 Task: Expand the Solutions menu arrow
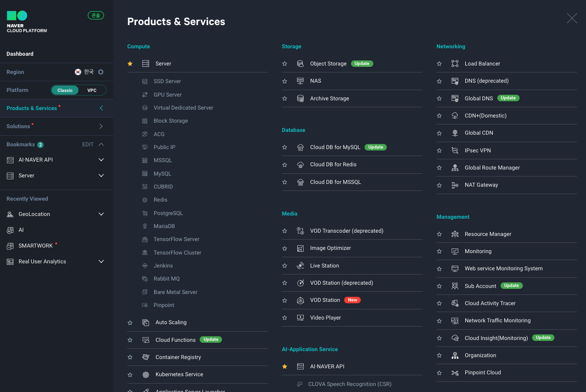tap(101, 126)
